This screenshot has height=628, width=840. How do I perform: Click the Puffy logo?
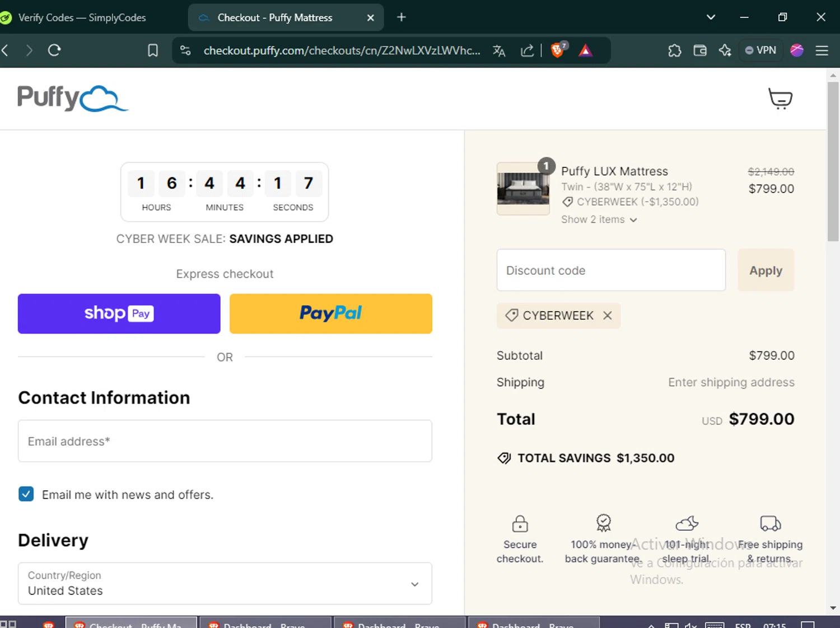(x=73, y=99)
